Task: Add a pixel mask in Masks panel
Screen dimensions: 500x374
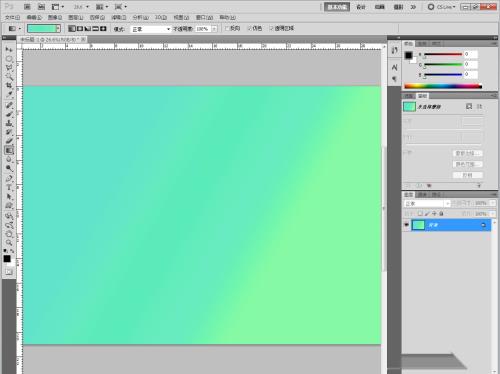Action: [469, 106]
